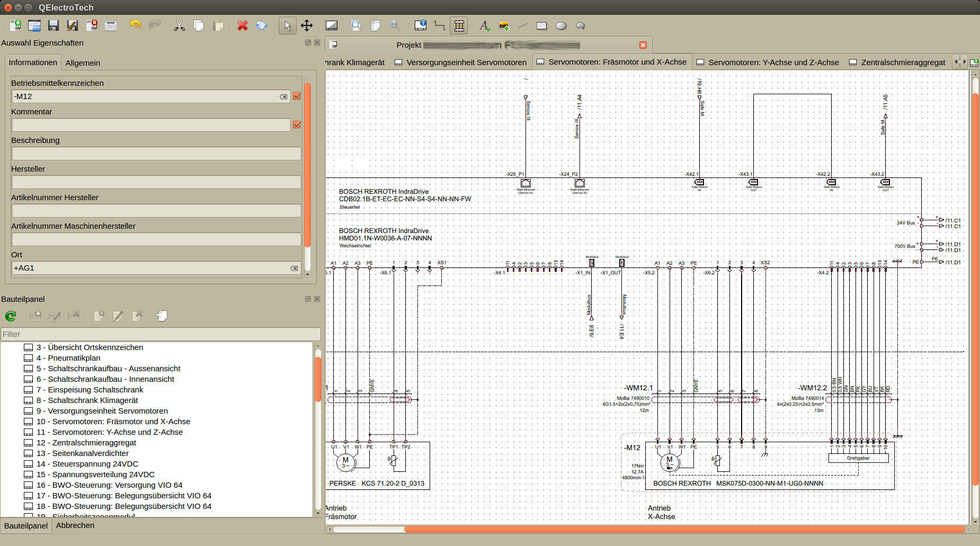980x546 pixels.
Task: Switch to the Allgemein tab
Action: [83, 63]
